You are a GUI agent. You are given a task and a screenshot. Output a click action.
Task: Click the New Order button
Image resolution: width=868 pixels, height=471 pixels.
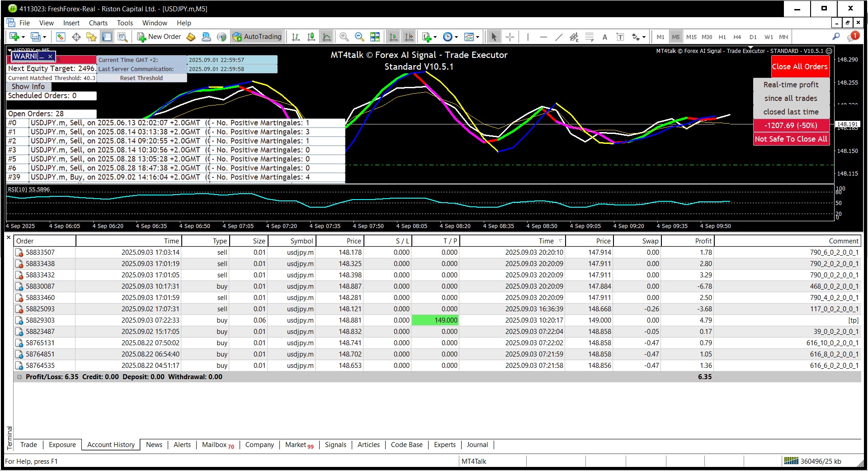click(159, 37)
